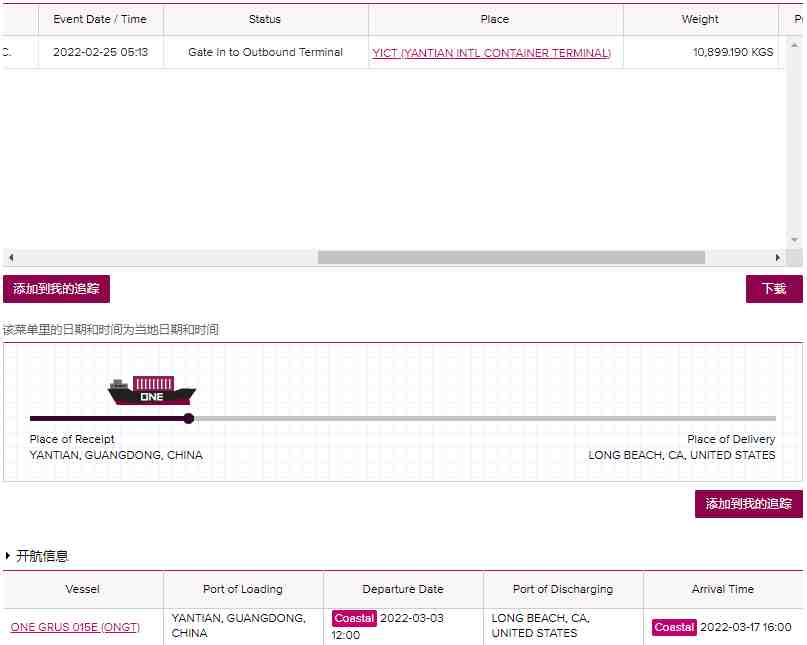807x645 pixels.
Task: Open the YICT Yantian Intl Container Terminal link
Action: click(x=492, y=53)
